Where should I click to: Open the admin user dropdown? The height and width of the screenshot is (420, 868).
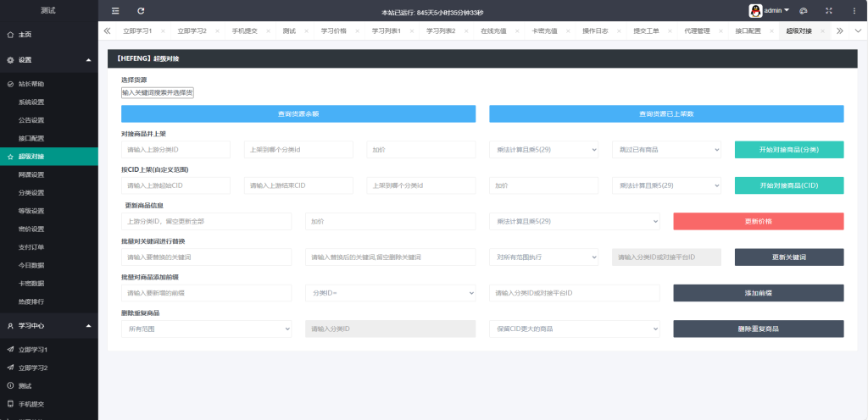coord(776,11)
